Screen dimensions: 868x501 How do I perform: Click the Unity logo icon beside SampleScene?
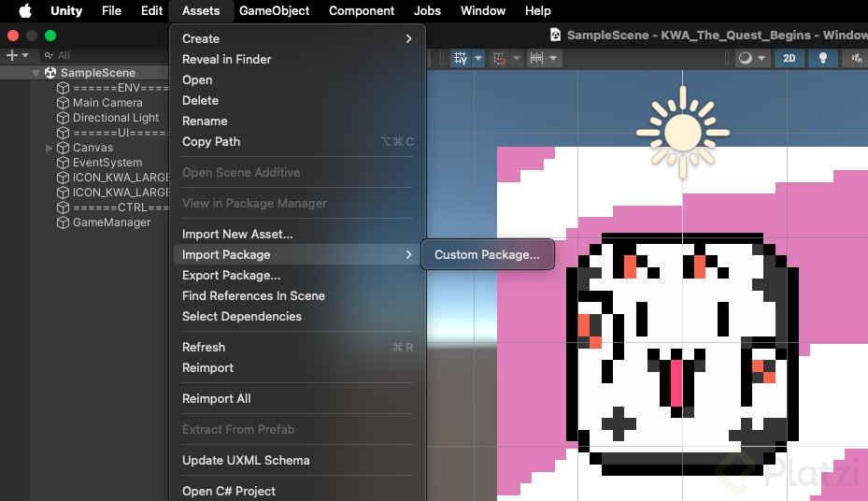click(x=50, y=73)
